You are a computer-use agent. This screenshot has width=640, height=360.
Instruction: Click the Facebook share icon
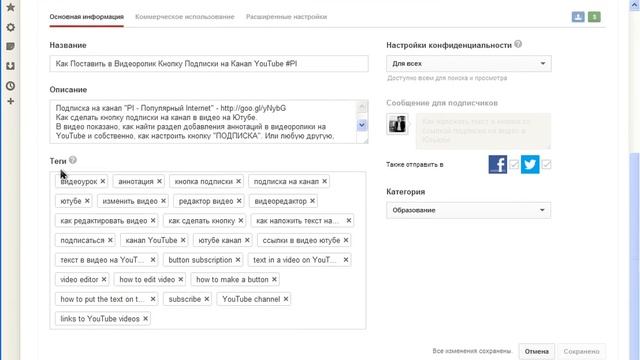pos(498,164)
